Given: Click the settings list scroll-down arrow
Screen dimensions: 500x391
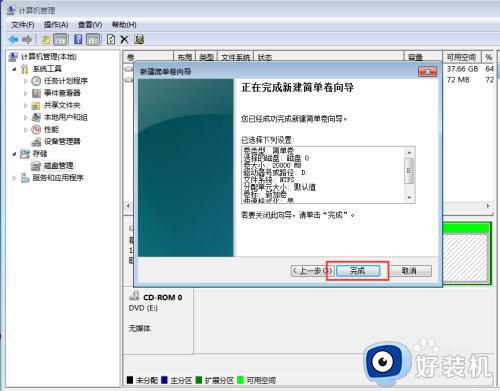Looking at the screenshot, I should coord(409,198).
